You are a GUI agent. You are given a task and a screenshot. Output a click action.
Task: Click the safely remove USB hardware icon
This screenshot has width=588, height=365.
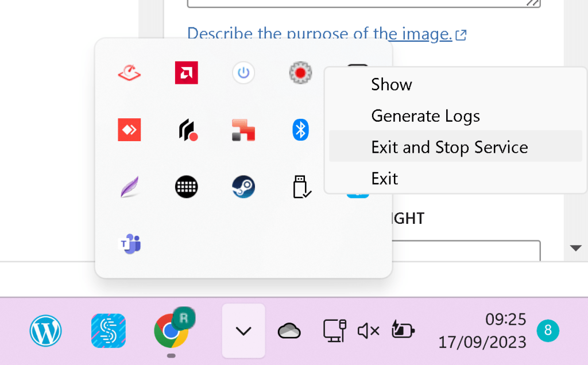302,187
